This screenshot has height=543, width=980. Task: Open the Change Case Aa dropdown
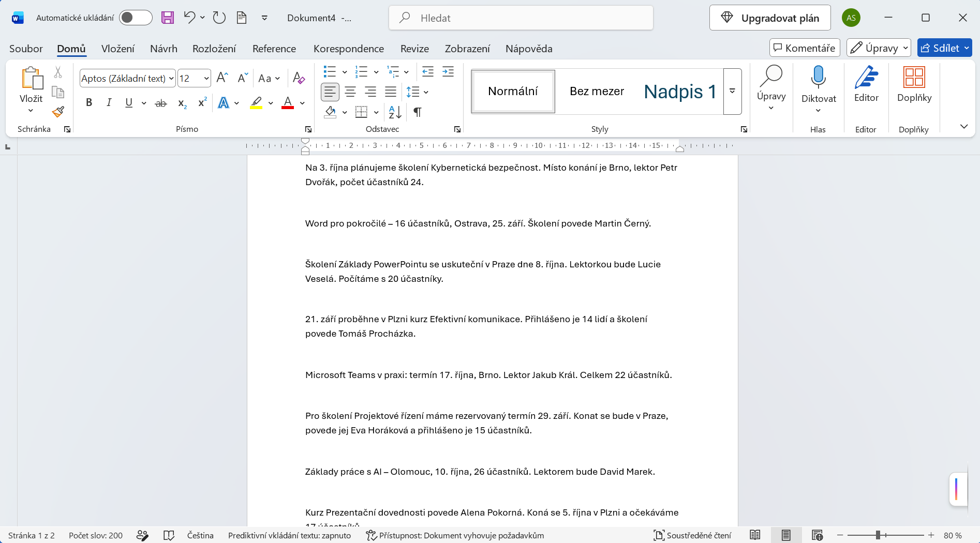[x=269, y=78]
